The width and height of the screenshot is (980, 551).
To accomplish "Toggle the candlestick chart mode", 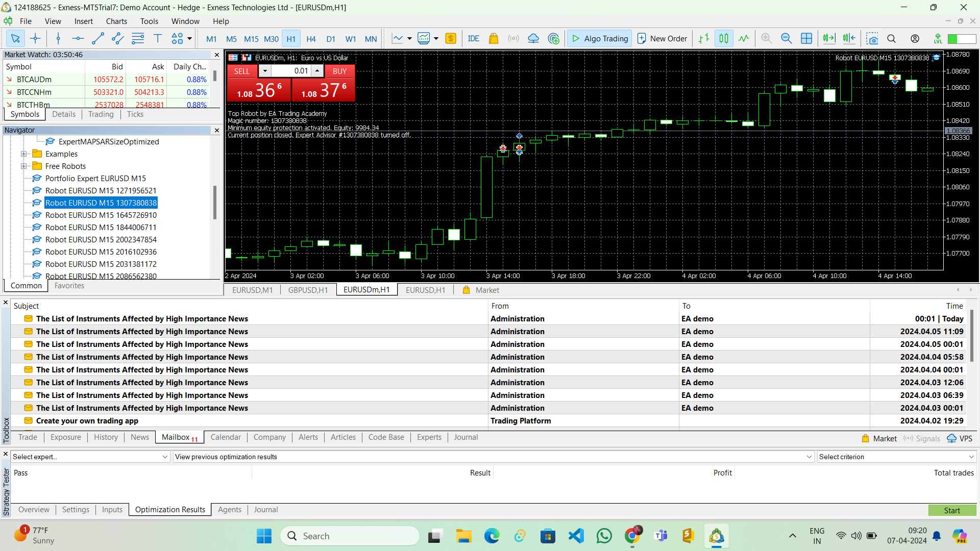I will 724,38.
